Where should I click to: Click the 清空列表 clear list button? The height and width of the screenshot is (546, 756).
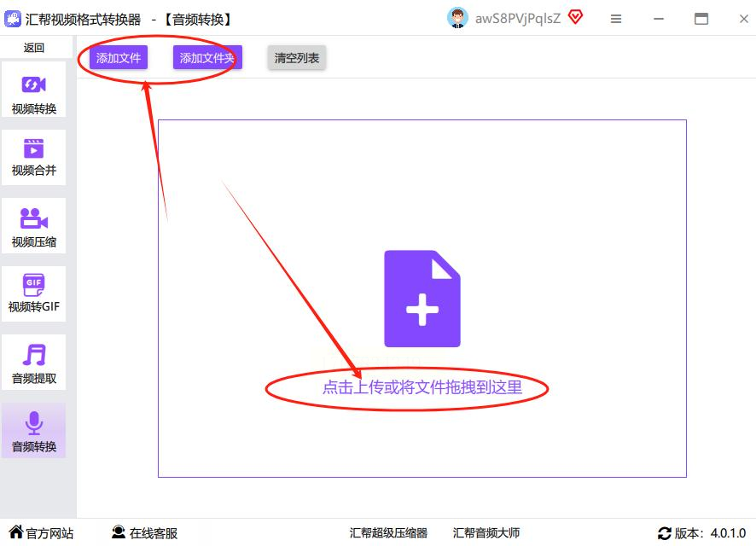(x=297, y=58)
